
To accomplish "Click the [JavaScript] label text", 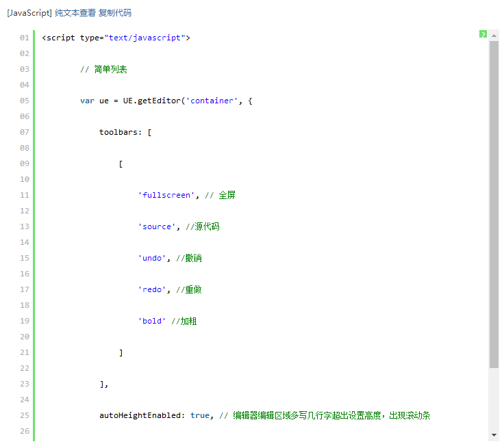I will [29, 13].
